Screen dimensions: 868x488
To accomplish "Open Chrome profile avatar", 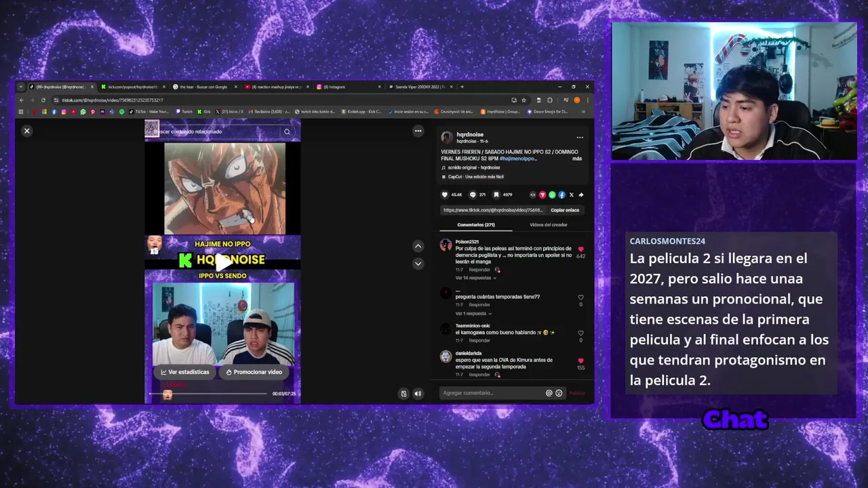I will click(x=577, y=100).
